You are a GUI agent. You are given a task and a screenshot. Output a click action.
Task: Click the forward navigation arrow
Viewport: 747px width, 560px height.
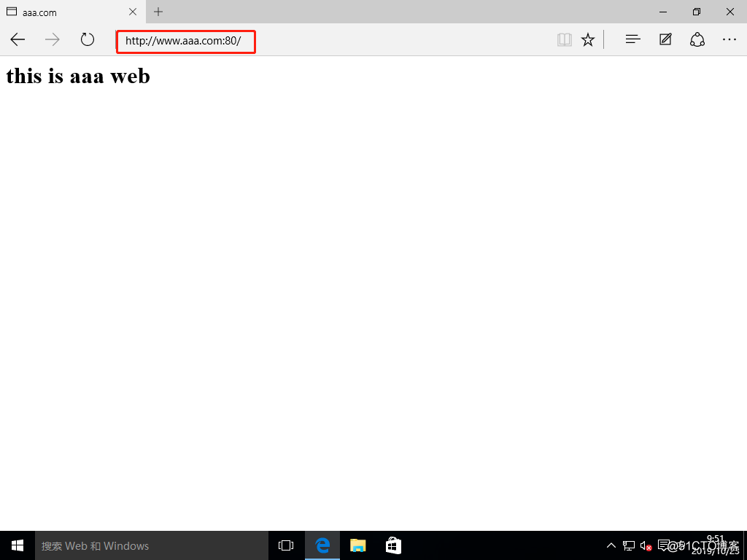(52, 39)
